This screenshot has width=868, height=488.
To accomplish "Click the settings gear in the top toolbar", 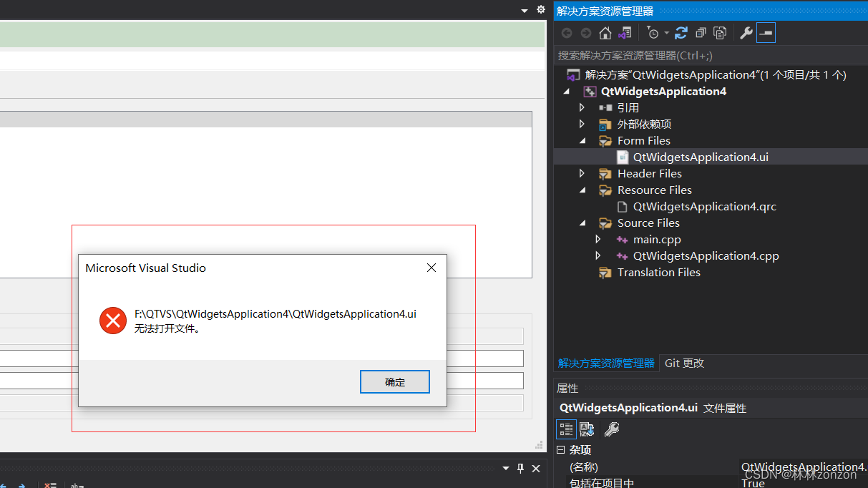I will 540,9.
